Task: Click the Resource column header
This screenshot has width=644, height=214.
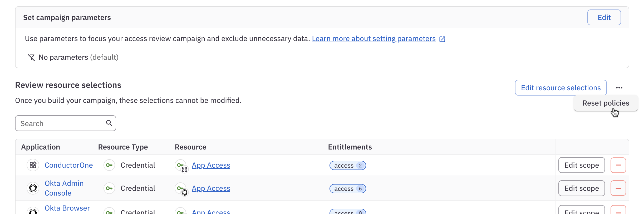Action: (190, 147)
